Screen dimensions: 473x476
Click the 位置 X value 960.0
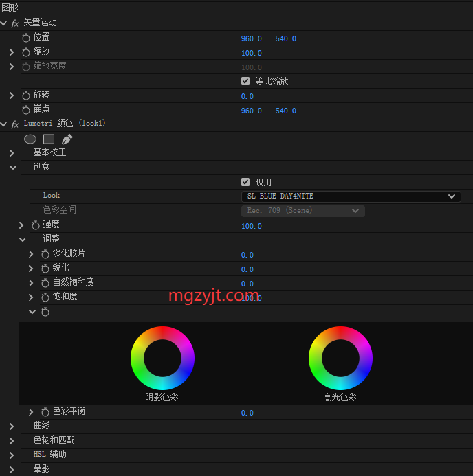click(x=251, y=39)
